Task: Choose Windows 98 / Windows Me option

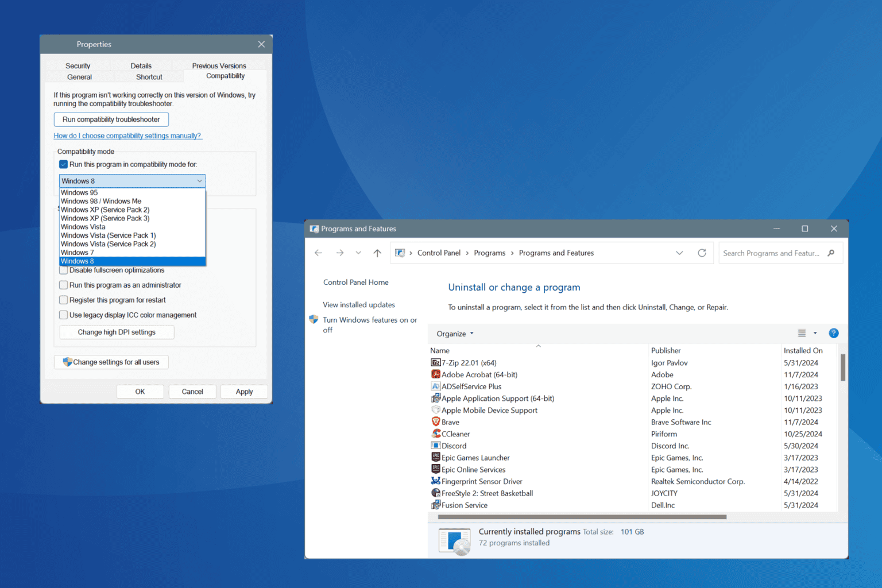Action: coord(132,201)
